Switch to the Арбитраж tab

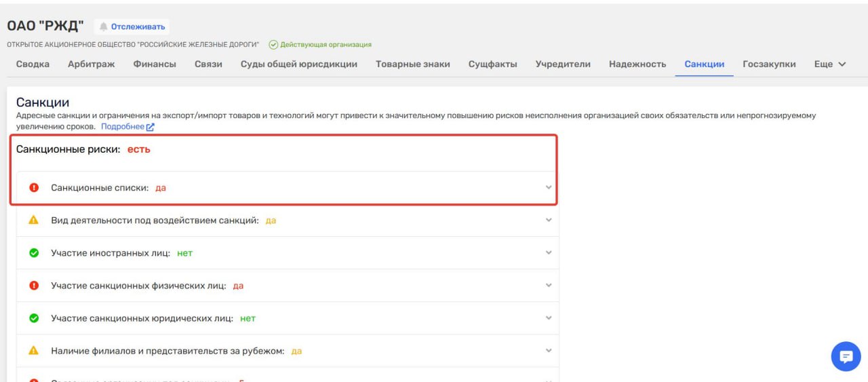(x=91, y=64)
